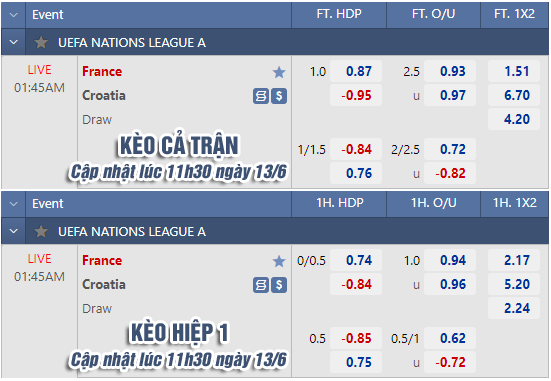The image size is (551, 381).
Task: Favorite the full-time France match blue star
Action: coord(279,72)
